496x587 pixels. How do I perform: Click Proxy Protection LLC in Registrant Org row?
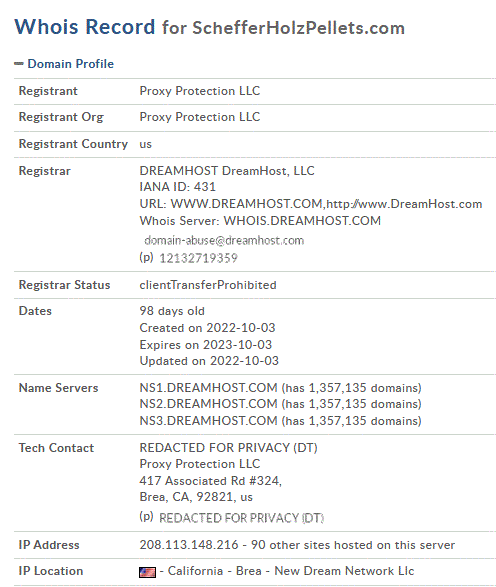(x=200, y=117)
